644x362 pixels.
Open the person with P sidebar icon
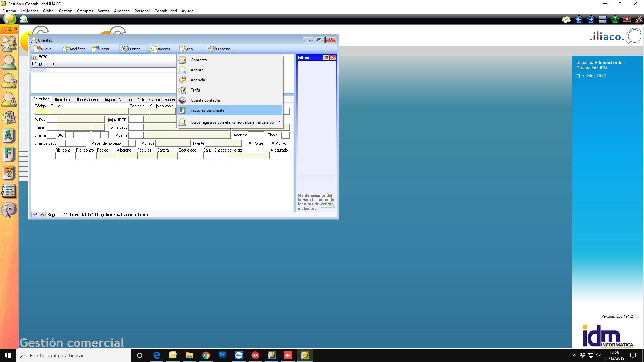tap(9, 81)
